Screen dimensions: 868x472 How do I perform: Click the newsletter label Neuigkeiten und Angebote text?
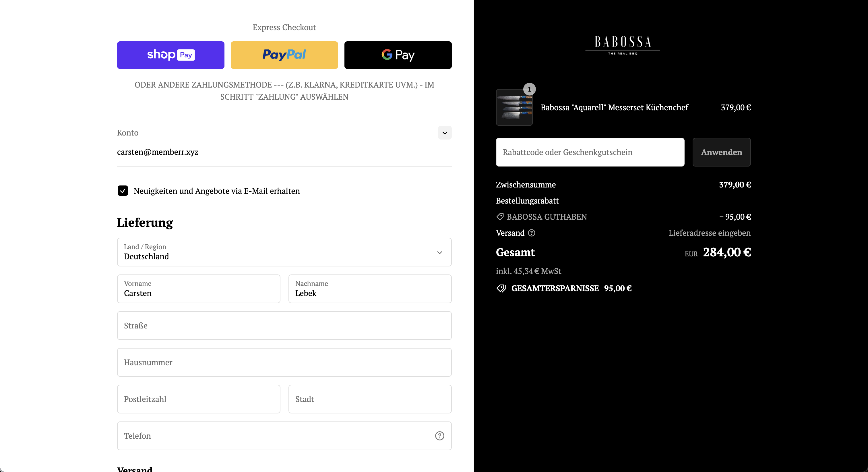[217, 191]
